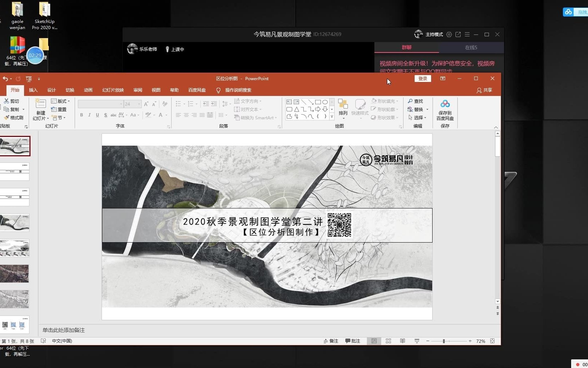Toggle bold formatting on selected text
Image resolution: width=588 pixels, height=368 pixels.
click(81, 115)
